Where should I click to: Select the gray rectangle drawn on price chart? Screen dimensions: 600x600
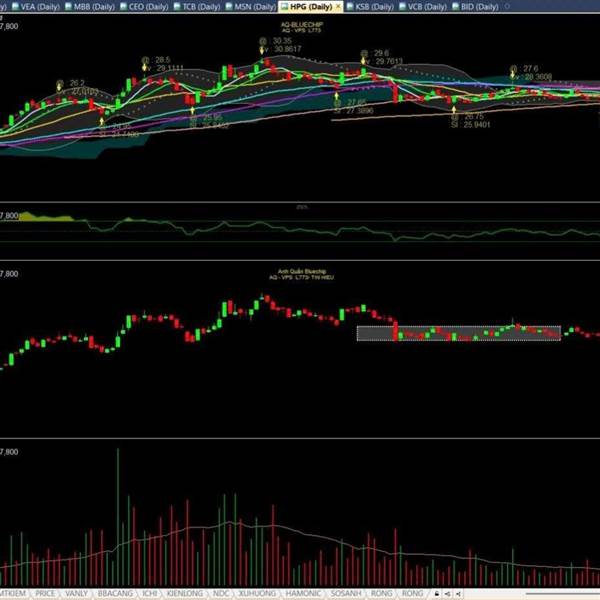point(459,333)
